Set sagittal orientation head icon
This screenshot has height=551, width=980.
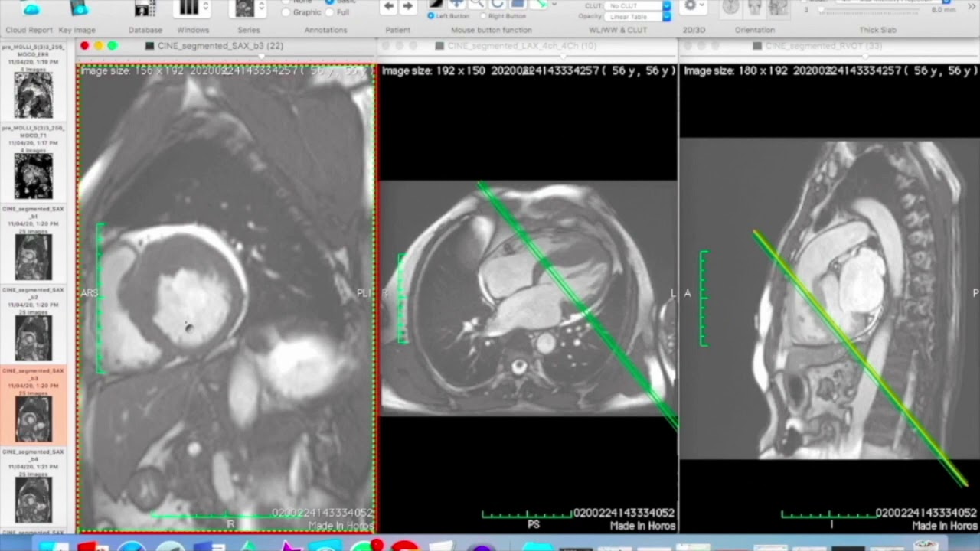tap(779, 8)
